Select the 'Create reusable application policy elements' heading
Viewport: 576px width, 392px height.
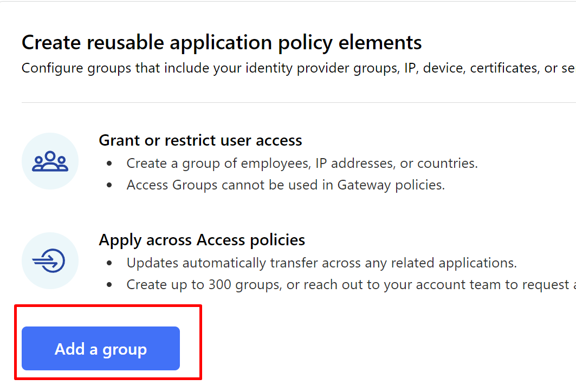click(x=222, y=42)
